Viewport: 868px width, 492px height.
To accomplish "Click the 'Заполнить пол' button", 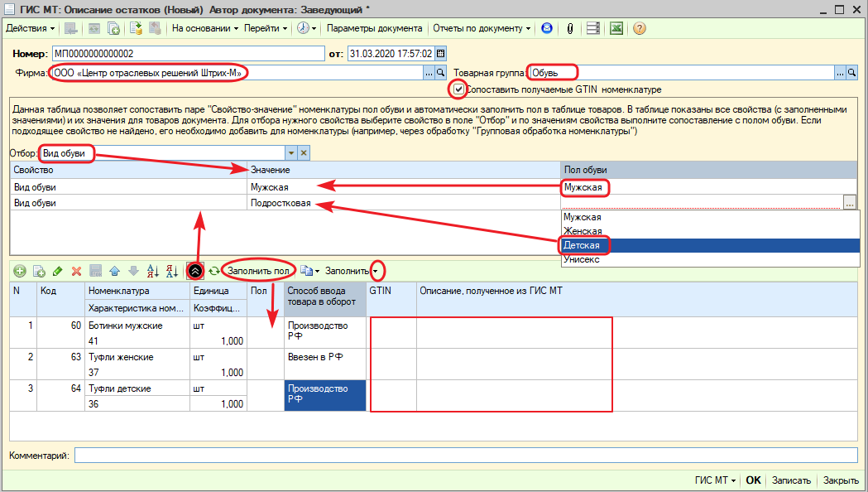I will click(x=258, y=271).
